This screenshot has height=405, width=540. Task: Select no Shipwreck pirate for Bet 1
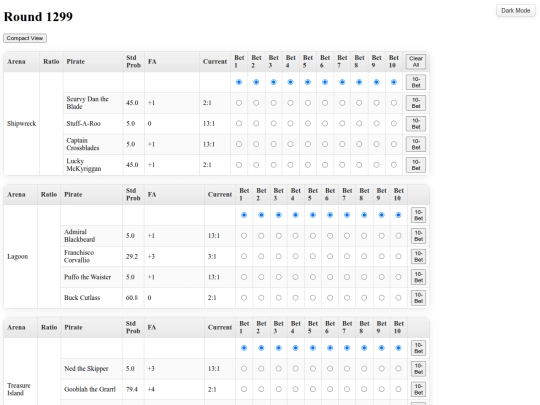(239, 82)
